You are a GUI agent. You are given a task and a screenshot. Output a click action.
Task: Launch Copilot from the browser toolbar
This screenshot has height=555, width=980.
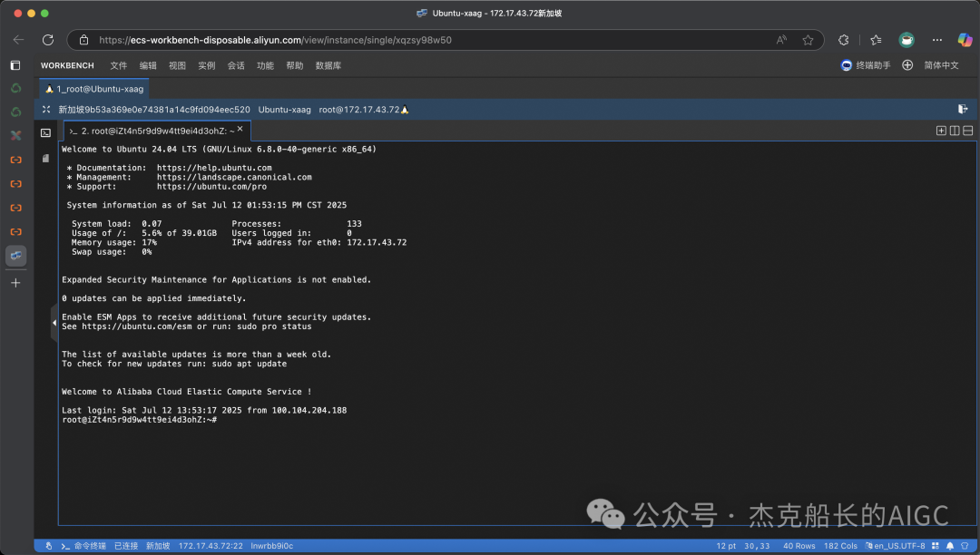[x=965, y=40]
